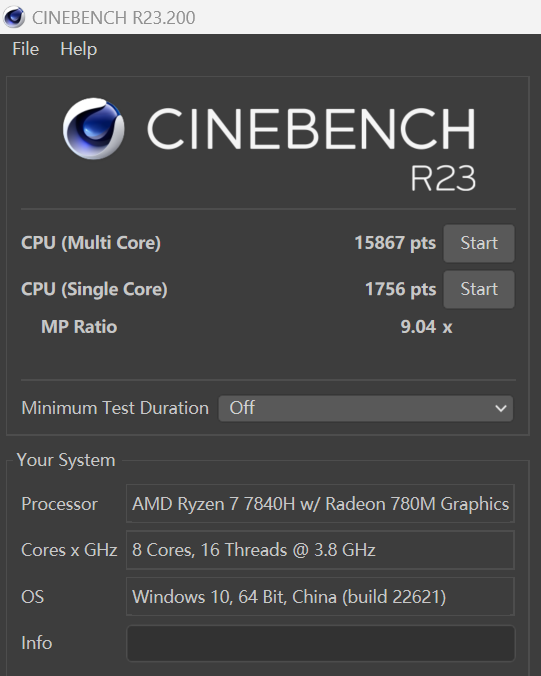The image size is (541, 676).
Task: Click the Cinebench title bar app icon
Action: pyautogui.click(x=13, y=17)
